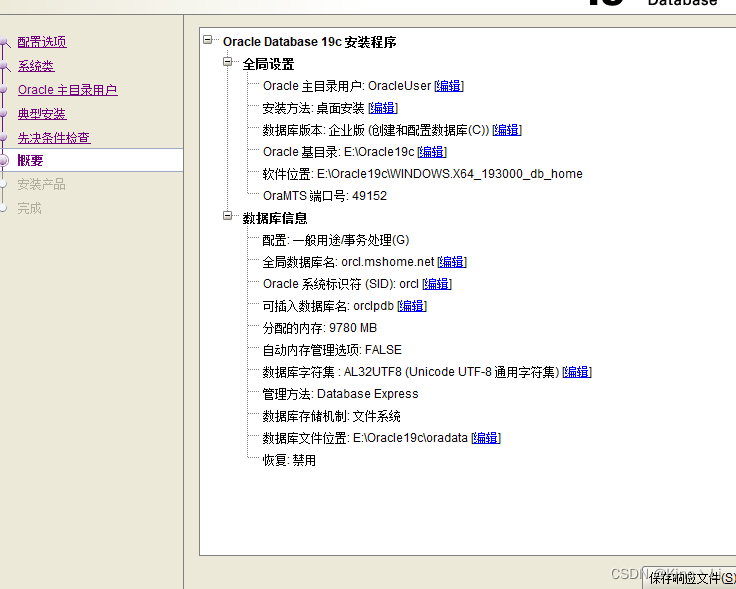The height and width of the screenshot is (589, 736).
Task: Edit the 安装方法 桌面安装 setting
Action: 383,108
